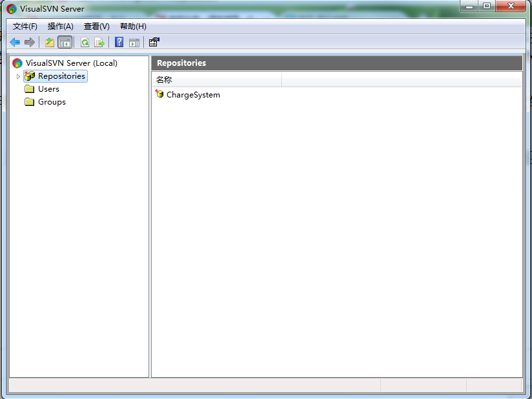Open Help with the question mark icon
The width and height of the screenshot is (532, 399).
click(119, 43)
